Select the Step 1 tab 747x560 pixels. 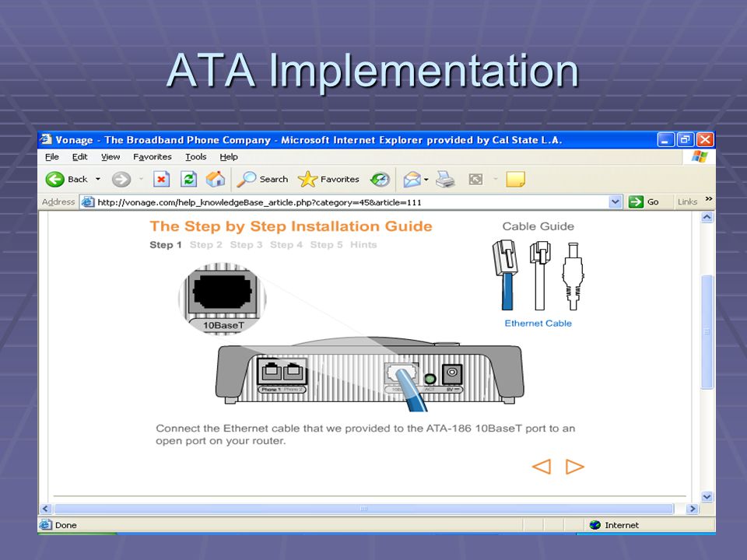coord(165,245)
